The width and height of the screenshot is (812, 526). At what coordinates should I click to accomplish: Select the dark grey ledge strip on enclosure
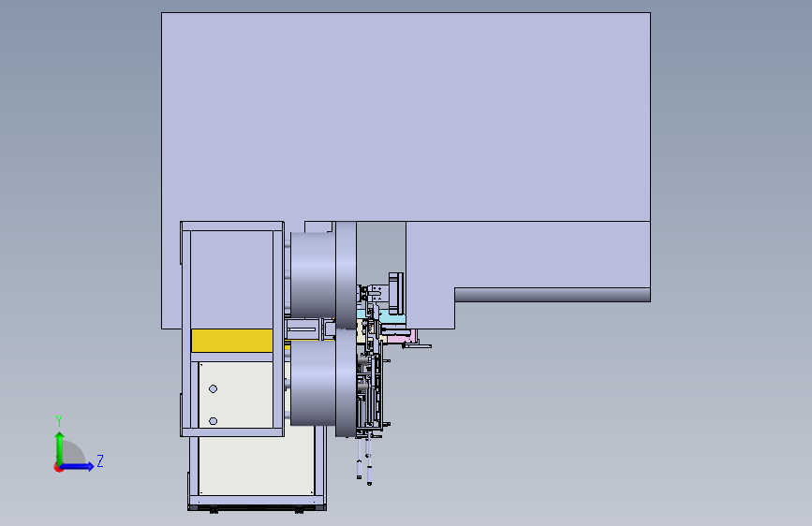pos(553,295)
